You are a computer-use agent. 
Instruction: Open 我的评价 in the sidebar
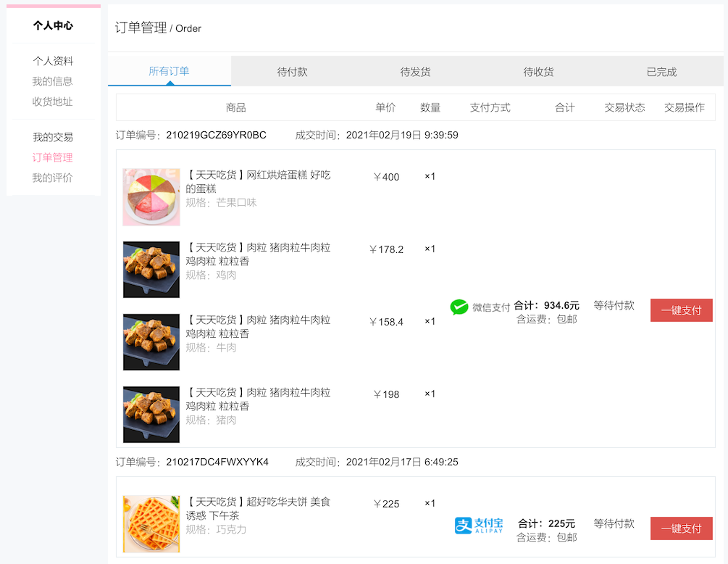click(x=53, y=178)
